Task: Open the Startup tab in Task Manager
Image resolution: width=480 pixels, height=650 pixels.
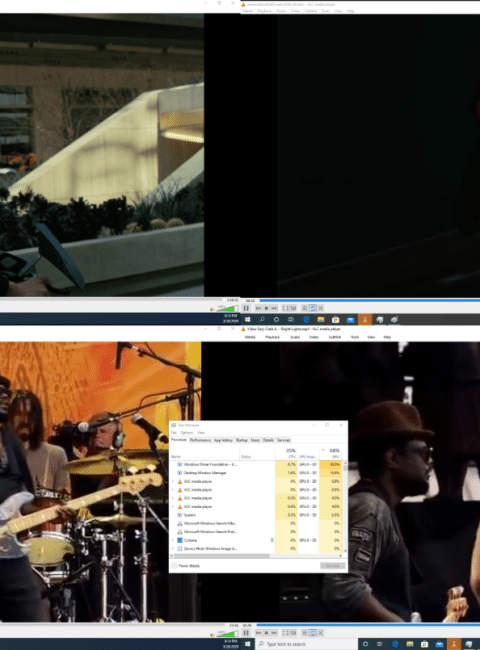Action: [242, 440]
